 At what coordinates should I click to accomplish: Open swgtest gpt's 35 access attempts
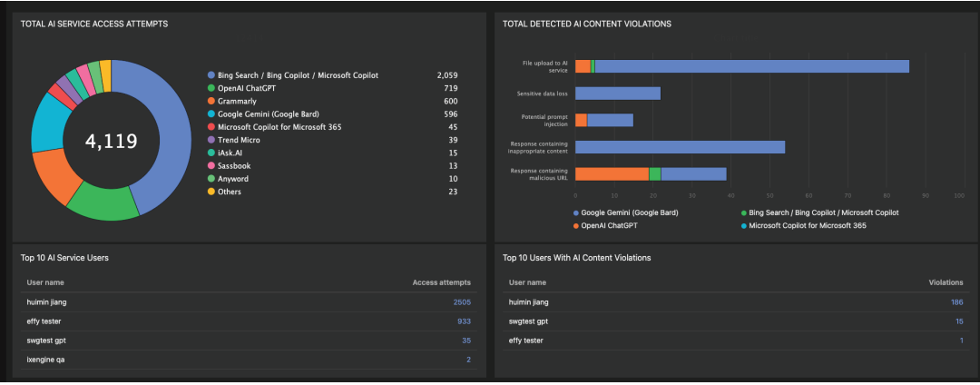(x=465, y=341)
